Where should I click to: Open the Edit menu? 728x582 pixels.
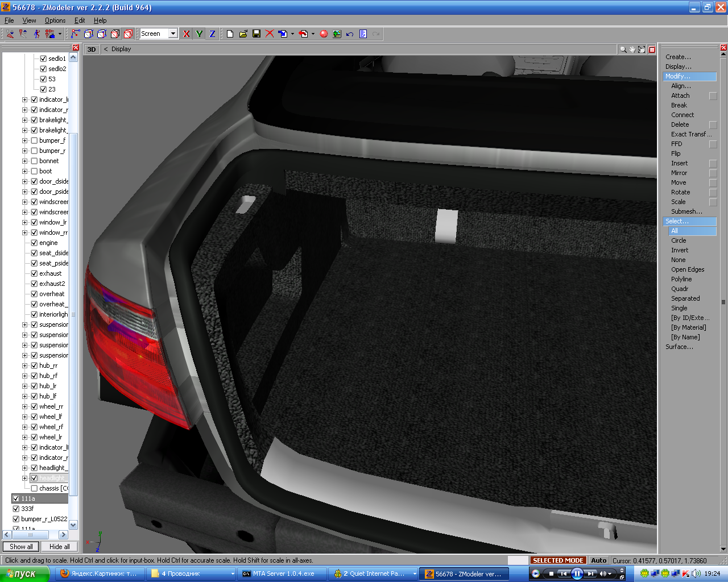pyautogui.click(x=80, y=20)
